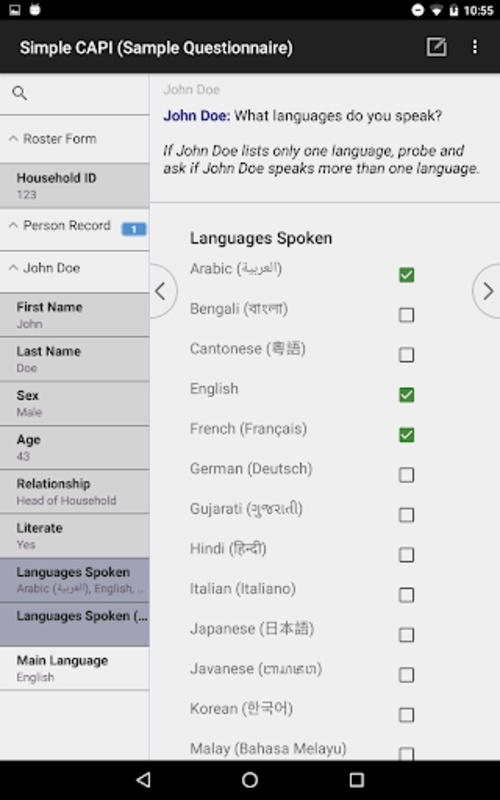The height and width of the screenshot is (800, 500).
Task: Jump to the Age field entry
Action: [74, 447]
